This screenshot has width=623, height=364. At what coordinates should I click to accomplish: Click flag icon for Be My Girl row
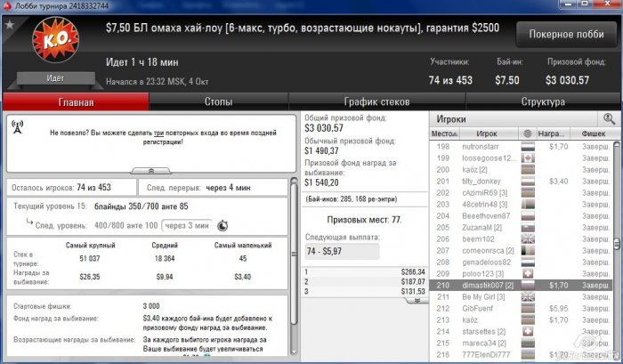(x=528, y=296)
